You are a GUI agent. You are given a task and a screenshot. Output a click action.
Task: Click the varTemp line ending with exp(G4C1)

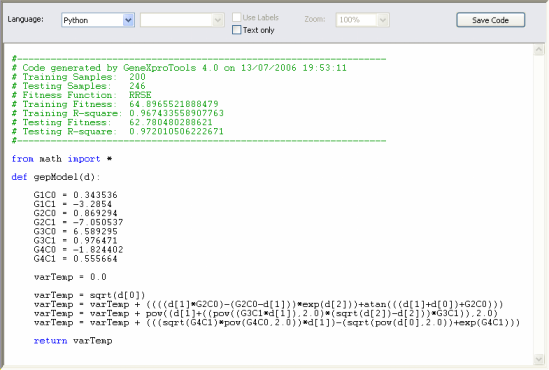click(x=277, y=322)
